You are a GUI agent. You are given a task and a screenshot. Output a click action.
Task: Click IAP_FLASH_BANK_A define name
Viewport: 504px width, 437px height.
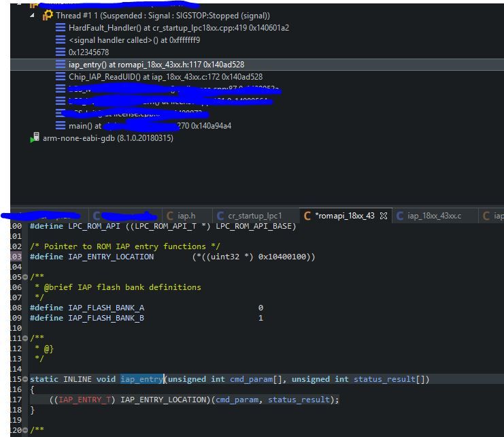tap(106, 308)
